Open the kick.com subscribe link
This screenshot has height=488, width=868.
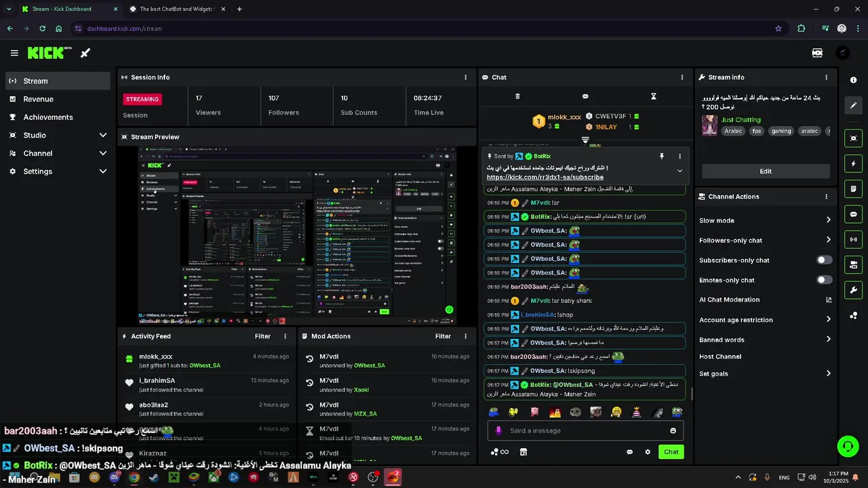[545, 177]
